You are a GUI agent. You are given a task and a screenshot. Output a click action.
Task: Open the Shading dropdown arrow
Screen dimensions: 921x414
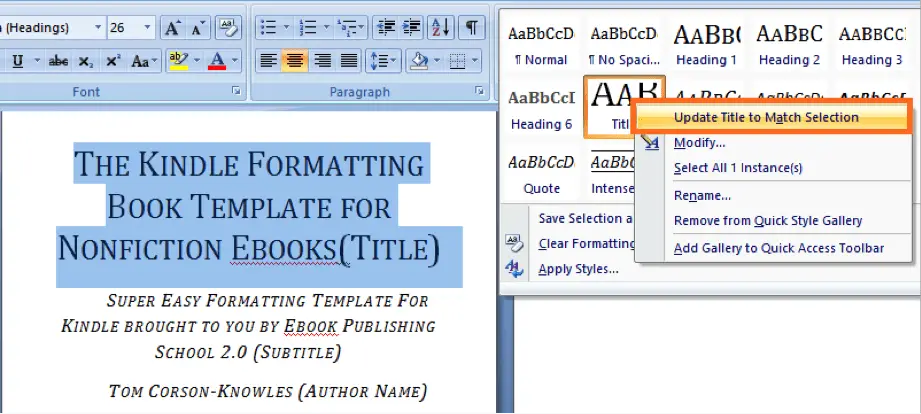point(437,61)
